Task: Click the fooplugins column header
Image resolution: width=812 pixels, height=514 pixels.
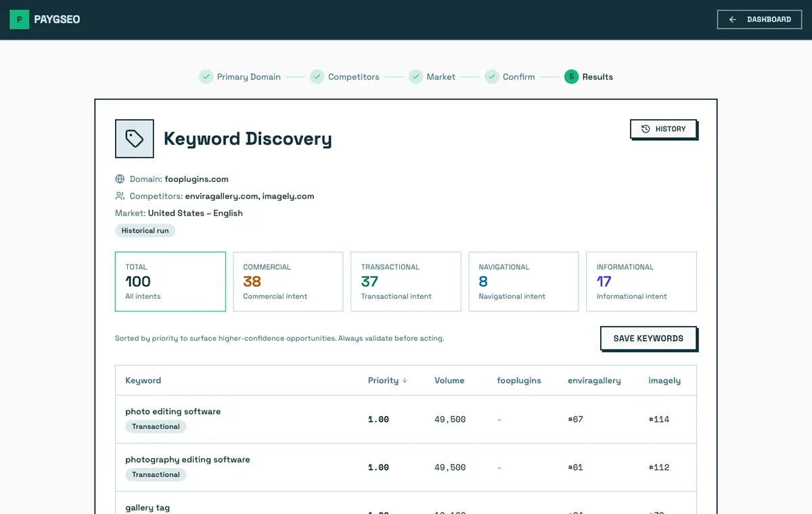Action: (x=519, y=381)
